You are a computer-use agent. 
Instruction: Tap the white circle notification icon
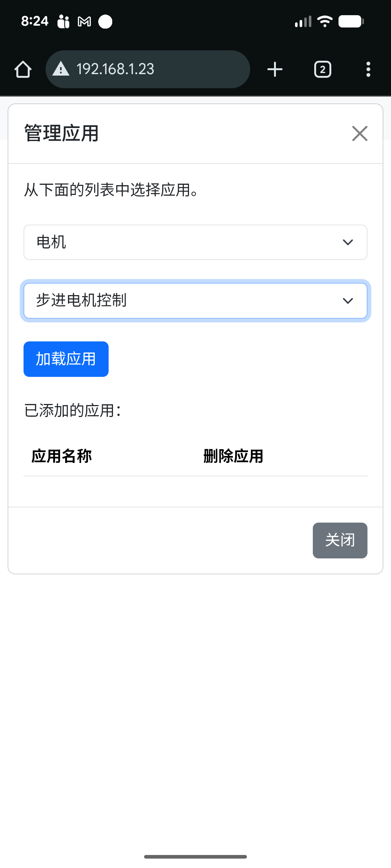click(105, 22)
